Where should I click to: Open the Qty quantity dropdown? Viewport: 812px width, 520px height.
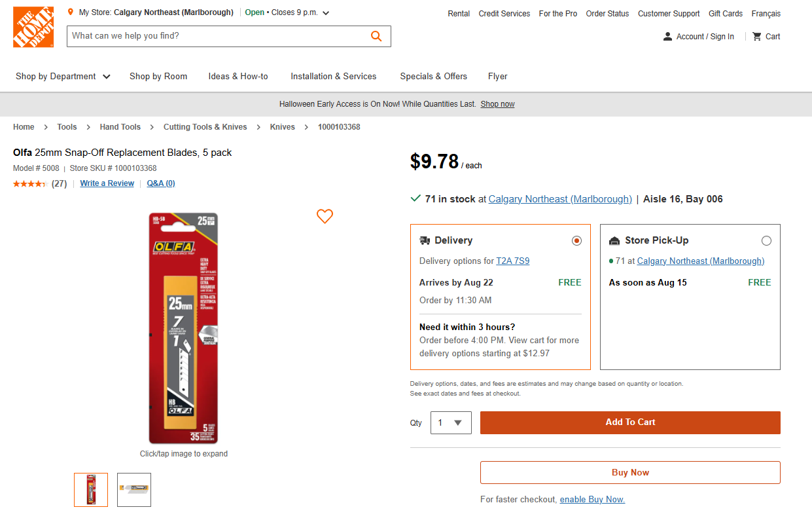[451, 422]
